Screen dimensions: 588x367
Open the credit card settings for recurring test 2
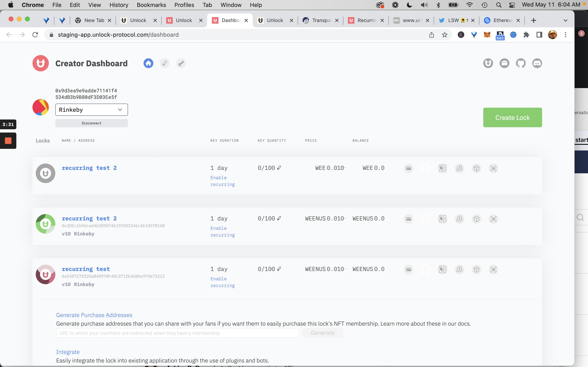(409, 168)
